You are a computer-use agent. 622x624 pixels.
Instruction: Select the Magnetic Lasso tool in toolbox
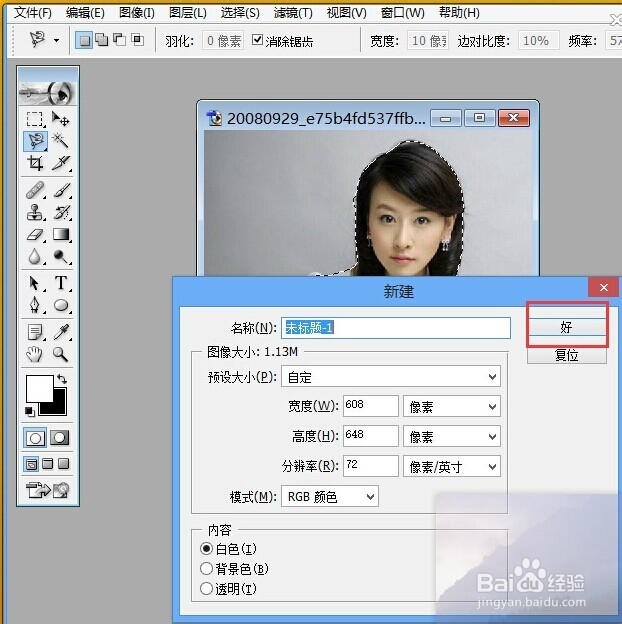tap(35, 141)
